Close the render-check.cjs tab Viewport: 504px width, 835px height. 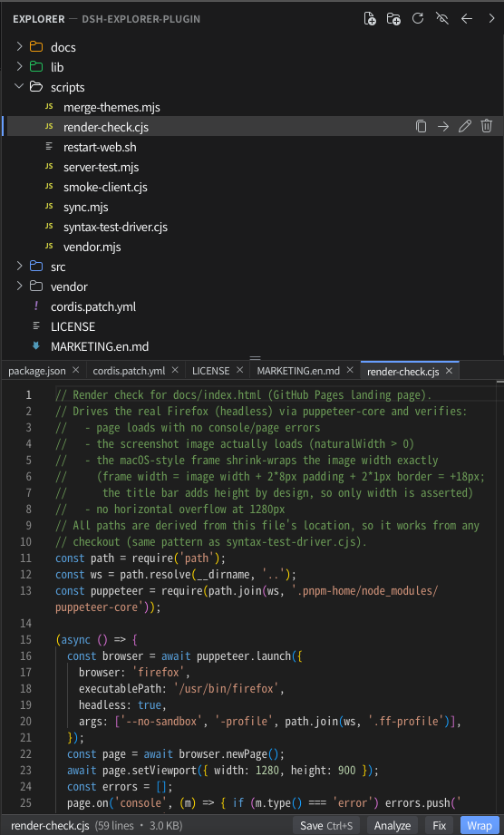click(450, 370)
